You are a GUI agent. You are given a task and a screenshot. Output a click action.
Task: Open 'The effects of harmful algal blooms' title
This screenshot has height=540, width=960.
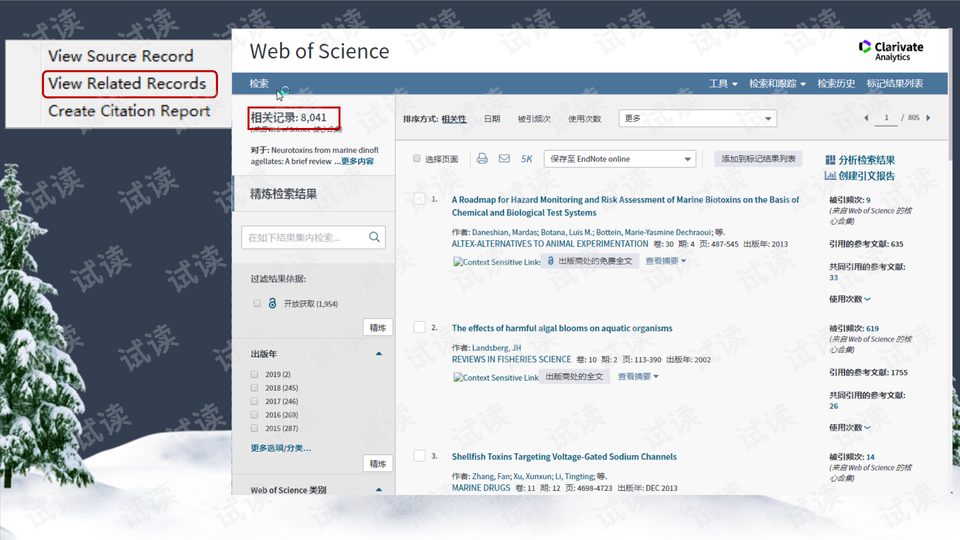coord(562,328)
